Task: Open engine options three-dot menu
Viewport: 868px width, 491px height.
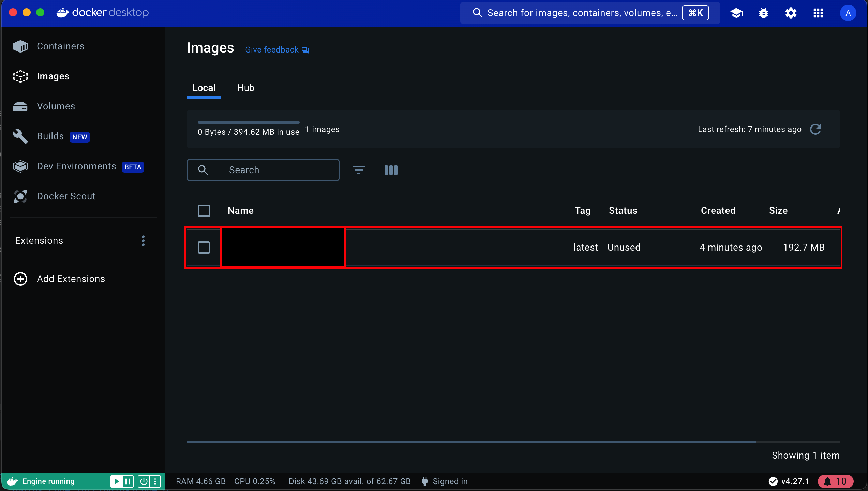Action: tap(155, 481)
